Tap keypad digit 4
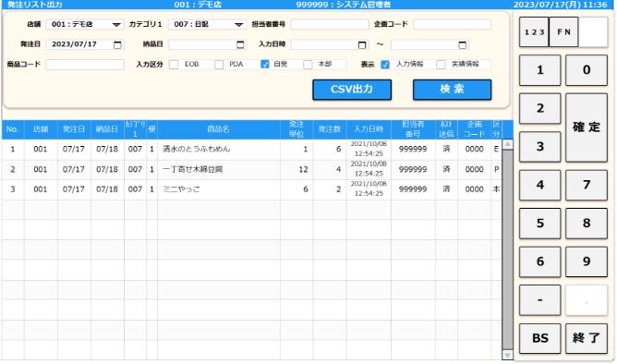The image size is (617, 364). click(x=539, y=185)
